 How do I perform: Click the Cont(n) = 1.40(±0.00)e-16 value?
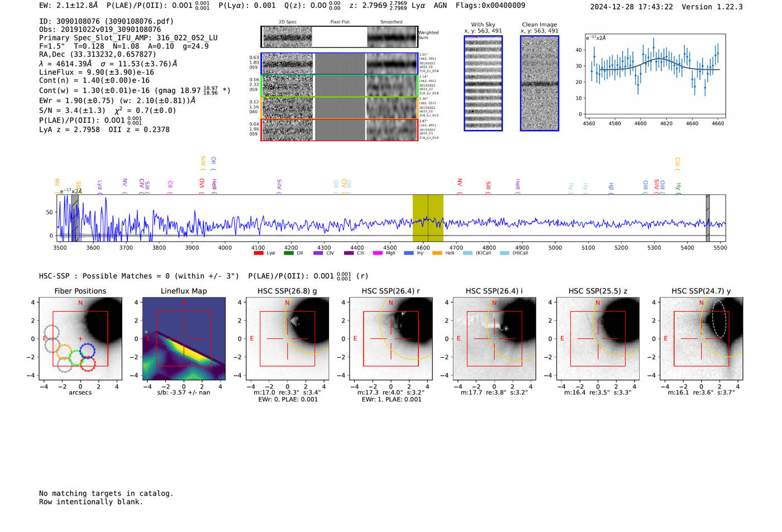tap(94, 80)
